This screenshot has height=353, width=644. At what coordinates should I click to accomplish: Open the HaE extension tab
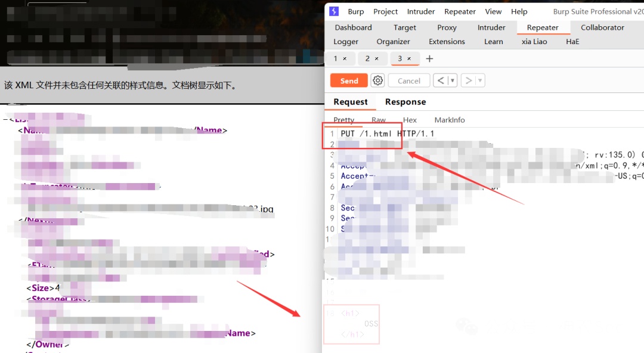click(x=572, y=42)
